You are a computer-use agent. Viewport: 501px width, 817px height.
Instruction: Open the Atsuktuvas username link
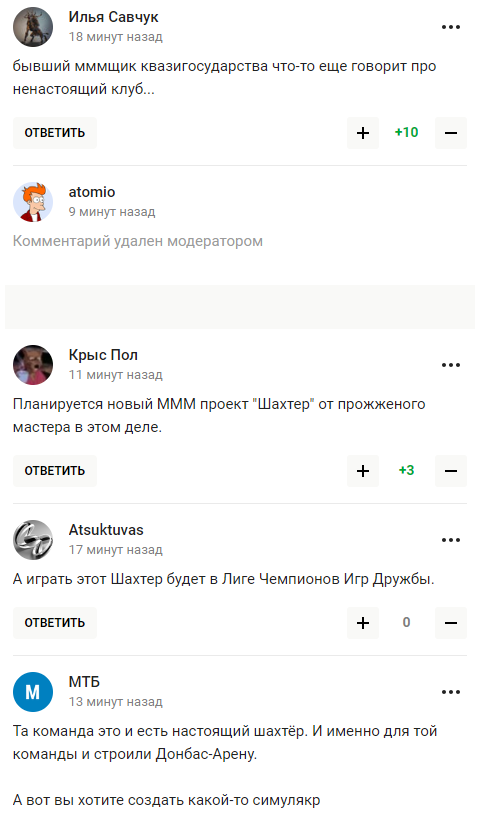106,529
